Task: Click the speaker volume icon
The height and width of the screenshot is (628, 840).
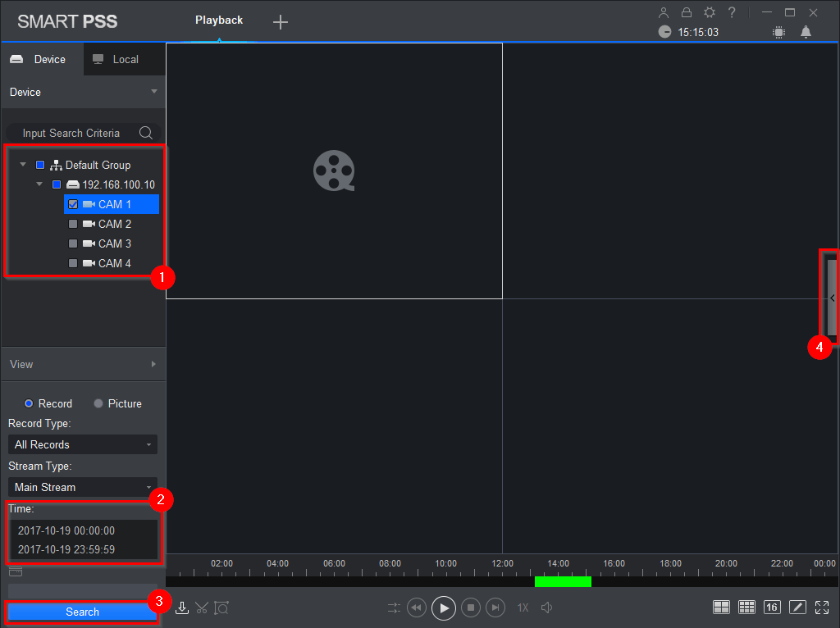Action: click(x=547, y=608)
